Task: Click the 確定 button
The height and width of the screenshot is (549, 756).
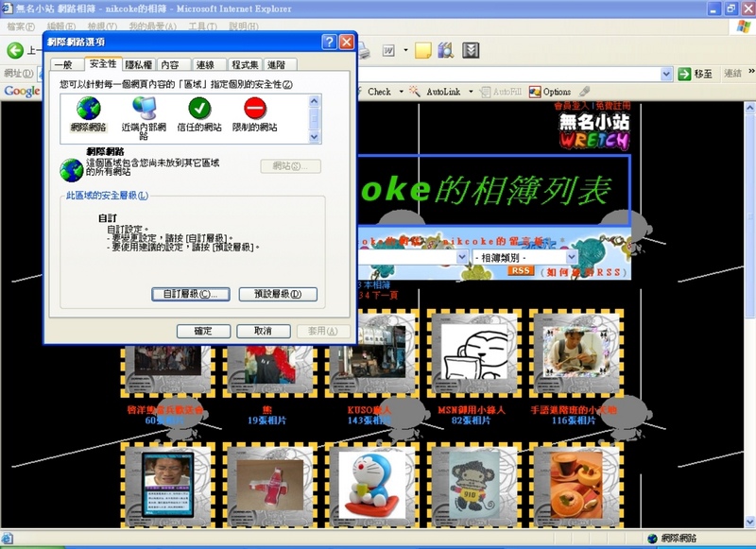Action: coord(203,331)
